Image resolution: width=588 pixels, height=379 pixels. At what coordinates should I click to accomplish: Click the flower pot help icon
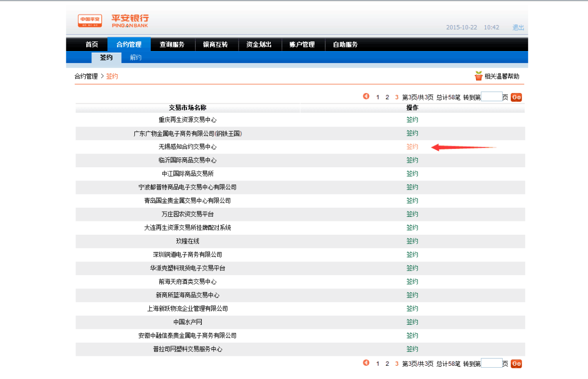(x=478, y=76)
